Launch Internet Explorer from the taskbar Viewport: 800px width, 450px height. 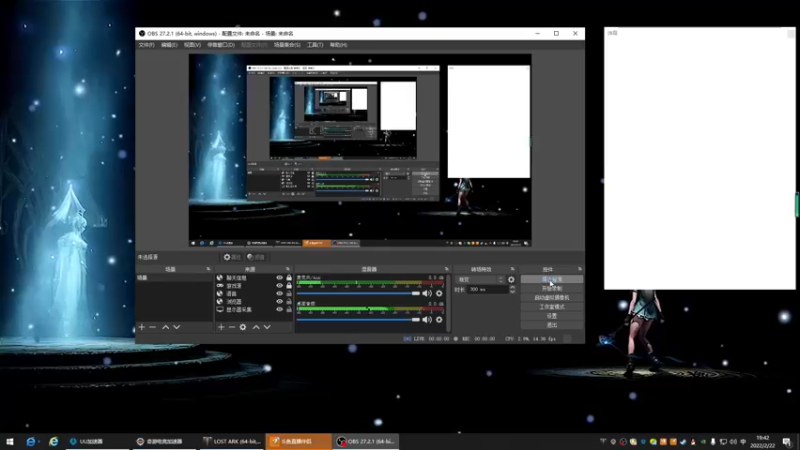click(x=54, y=441)
